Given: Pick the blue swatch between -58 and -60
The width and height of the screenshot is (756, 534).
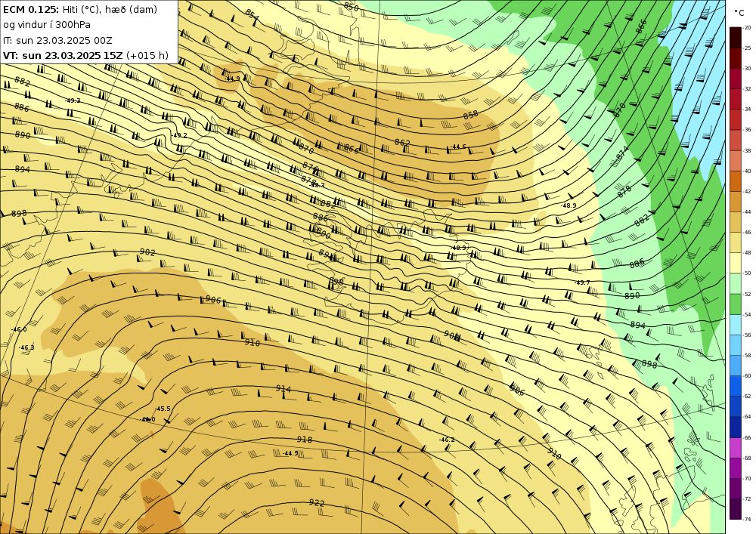Looking at the screenshot, I should pyautogui.click(x=736, y=366).
